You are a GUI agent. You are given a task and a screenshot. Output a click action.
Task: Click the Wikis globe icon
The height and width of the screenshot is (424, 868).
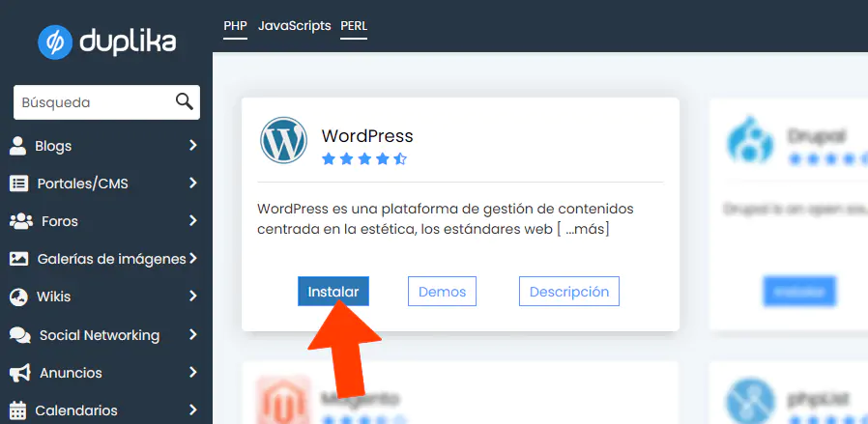(18, 297)
